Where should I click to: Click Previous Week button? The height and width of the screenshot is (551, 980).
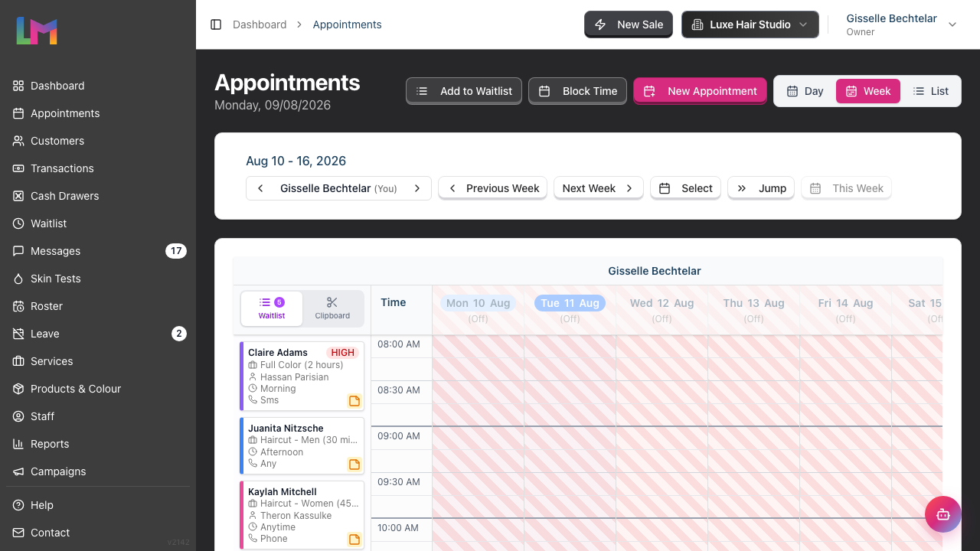coord(492,188)
